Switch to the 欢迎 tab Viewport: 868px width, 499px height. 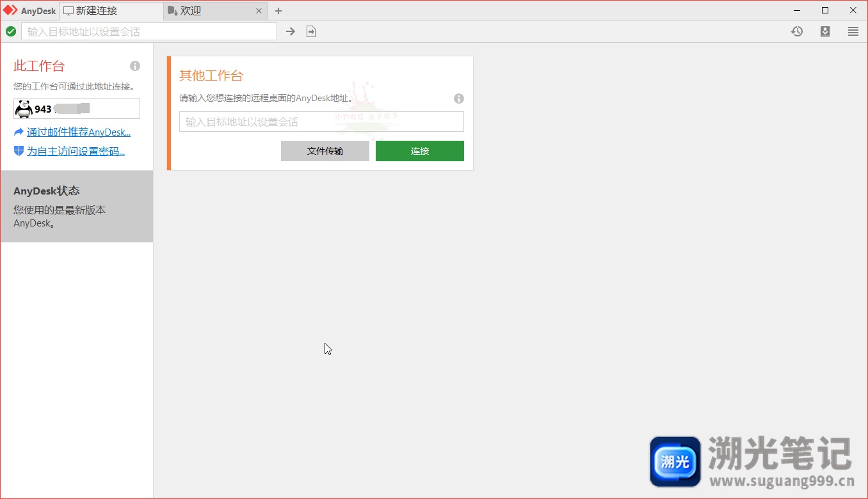tap(215, 10)
